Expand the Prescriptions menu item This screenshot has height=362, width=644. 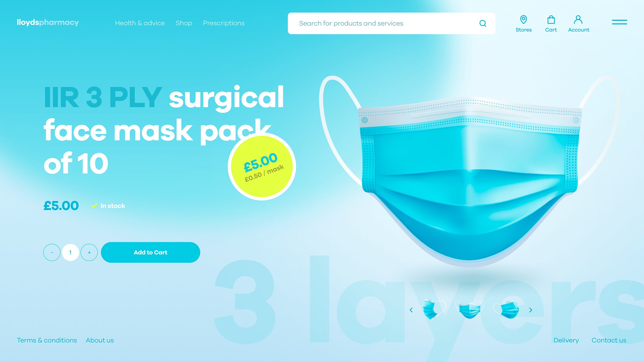[223, 23]
